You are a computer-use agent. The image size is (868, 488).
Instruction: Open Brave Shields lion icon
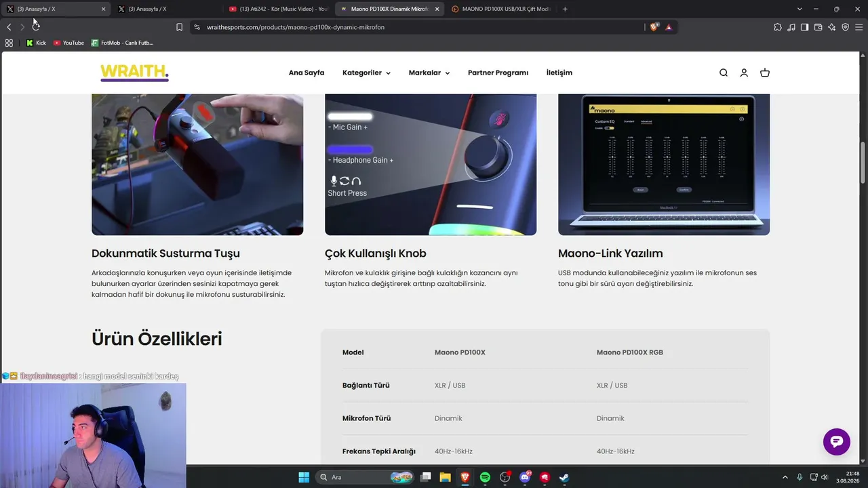[654, 27]
